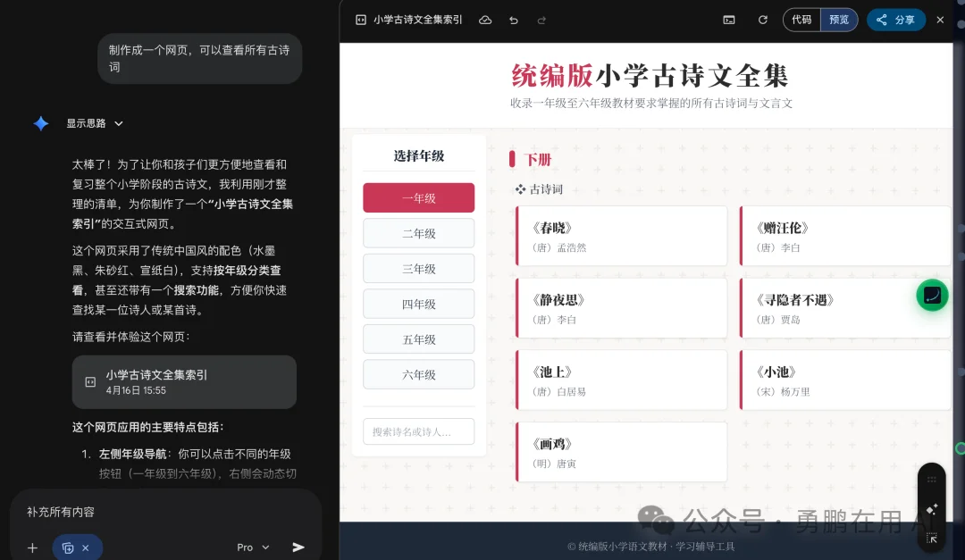Switch to 预览 preview mode

[838, 19]
